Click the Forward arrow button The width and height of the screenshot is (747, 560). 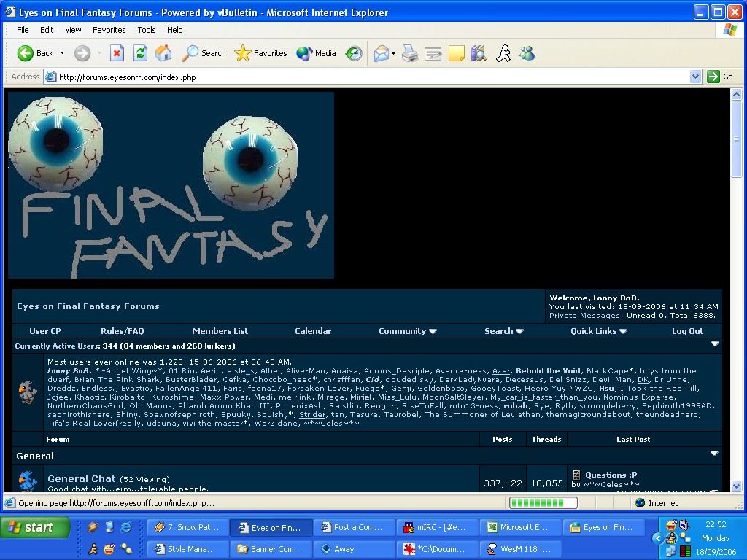pos(82,52)
